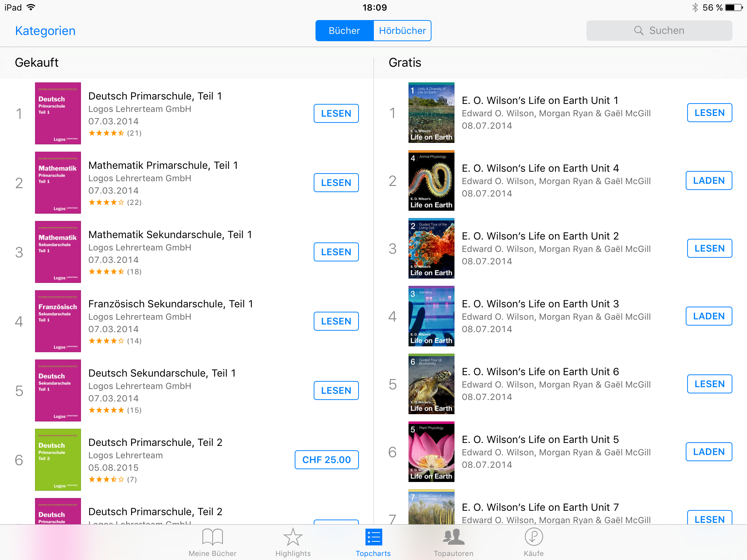
Task: Open the Highlights star tab
Action: pyautogui.click(x=293, y=542)
